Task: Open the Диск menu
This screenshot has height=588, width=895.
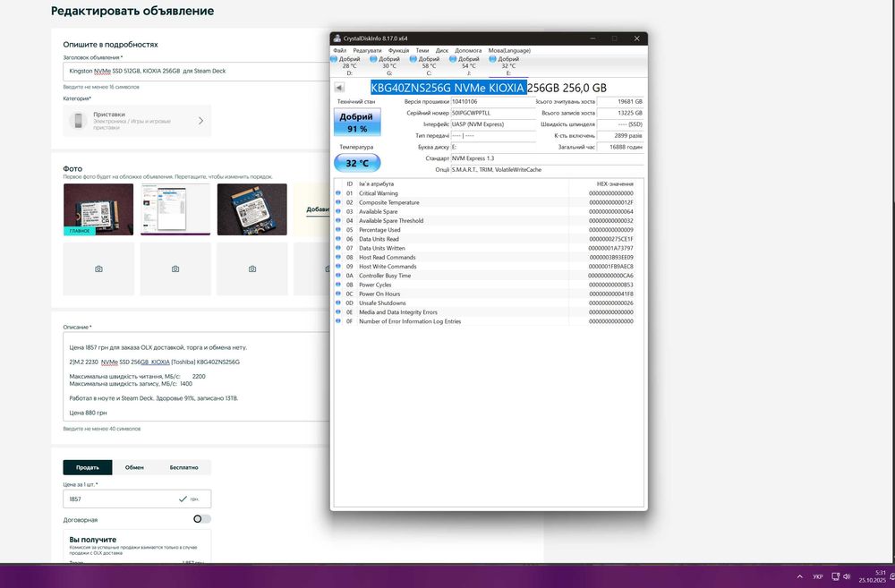Action: tap(442, 50)
